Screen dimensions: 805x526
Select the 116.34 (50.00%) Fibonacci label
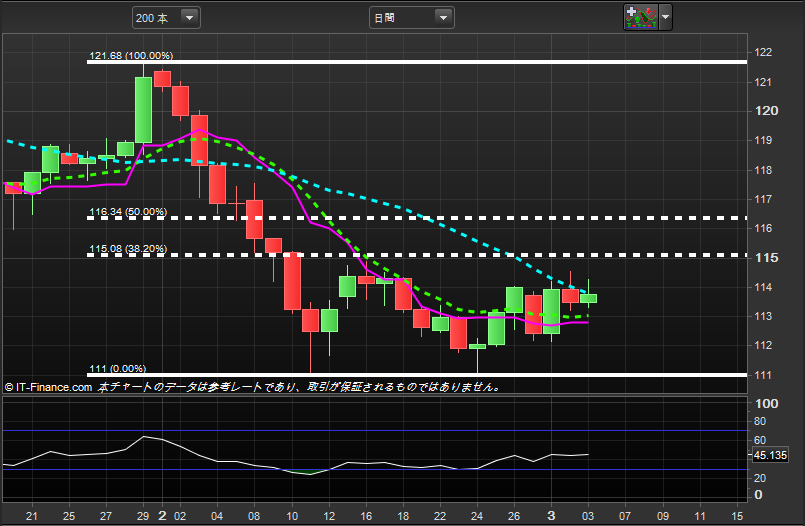(x=128, y=211)
